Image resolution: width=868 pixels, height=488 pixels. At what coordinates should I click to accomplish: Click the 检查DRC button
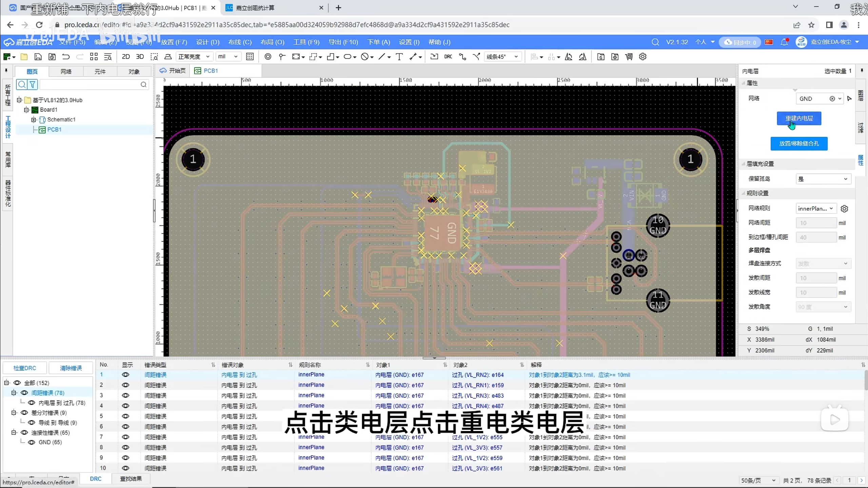[24, 368]
